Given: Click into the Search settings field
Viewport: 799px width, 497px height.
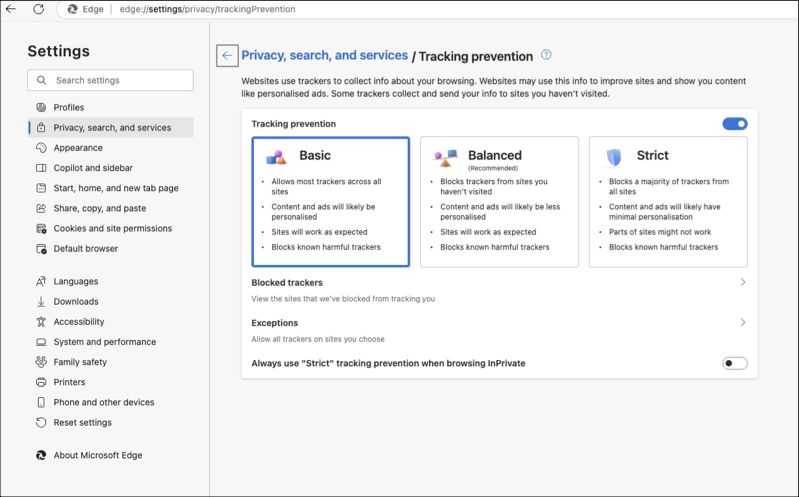Looking at the screenshot, I should [x=111, y=80].
